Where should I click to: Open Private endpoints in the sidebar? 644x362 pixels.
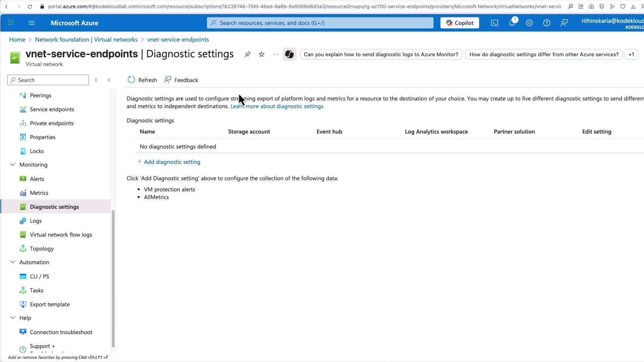click(x=52, y=123)
